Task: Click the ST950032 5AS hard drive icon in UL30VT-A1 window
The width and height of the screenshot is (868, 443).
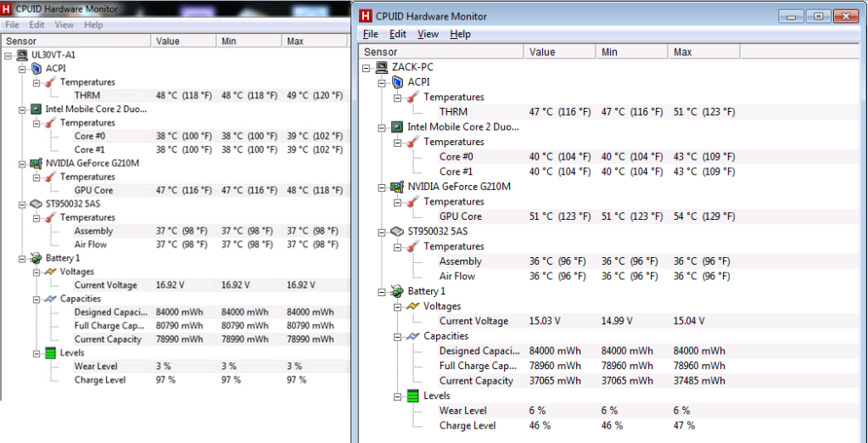Action: click(x=36, y=204)
